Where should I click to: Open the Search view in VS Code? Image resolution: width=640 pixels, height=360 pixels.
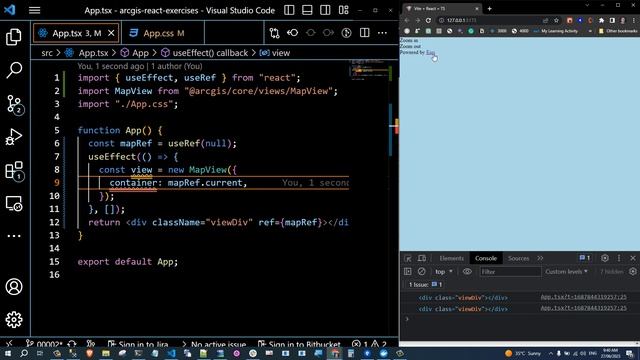(x=14, y=70)
